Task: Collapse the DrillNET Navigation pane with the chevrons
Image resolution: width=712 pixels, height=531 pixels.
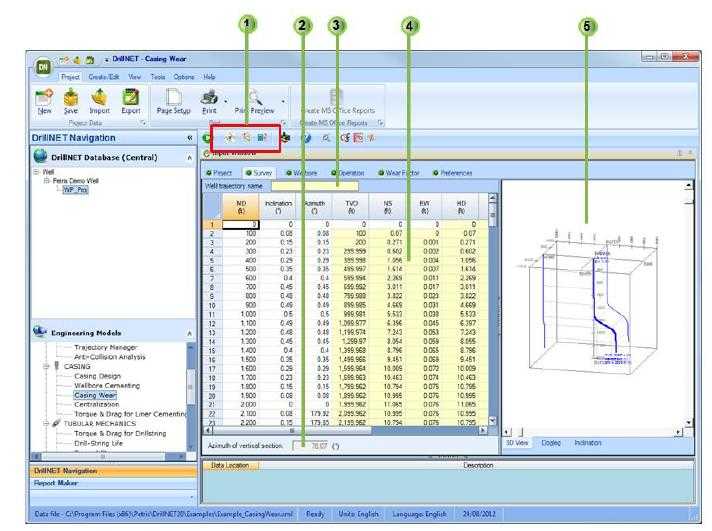Action: pos(189,138)
